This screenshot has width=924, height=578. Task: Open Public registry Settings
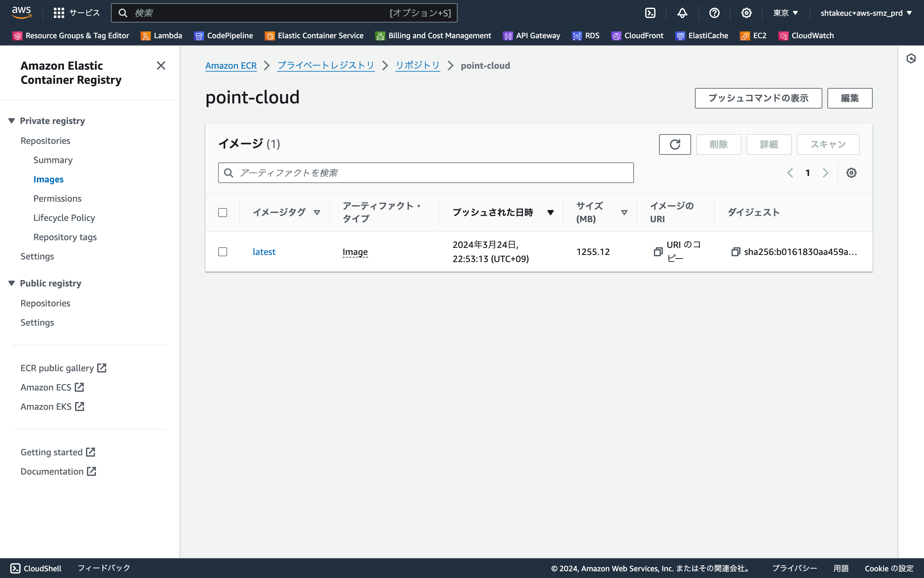click(37, 322)
